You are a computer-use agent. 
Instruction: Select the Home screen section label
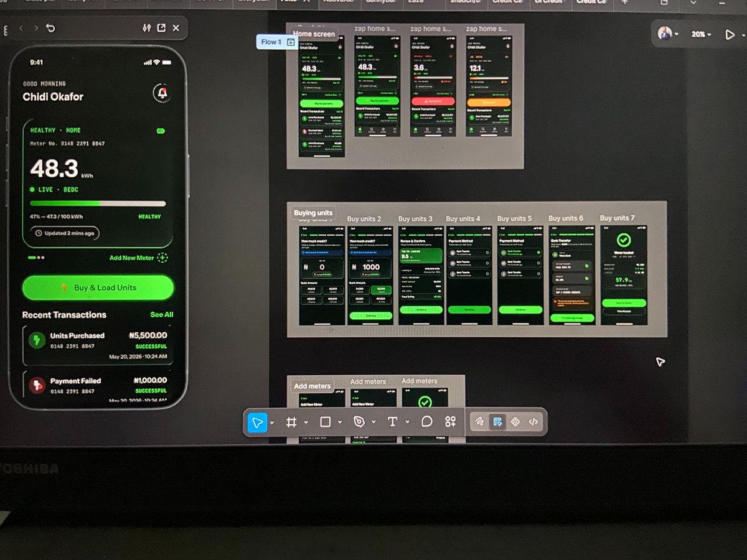pyautogui.click(x=314, y=34)
